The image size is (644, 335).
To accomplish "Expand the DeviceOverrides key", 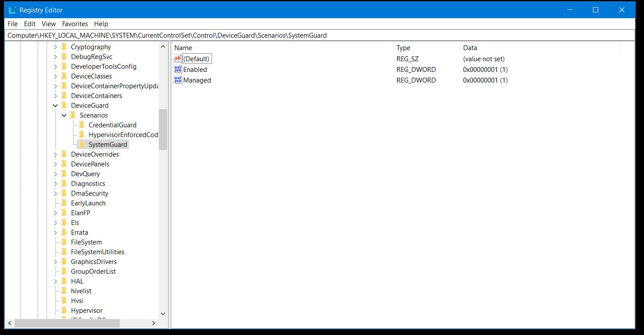I will [55, 154].
